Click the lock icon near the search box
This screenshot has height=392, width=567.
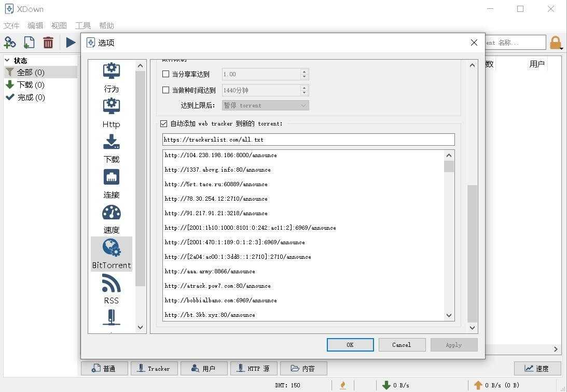555,42
